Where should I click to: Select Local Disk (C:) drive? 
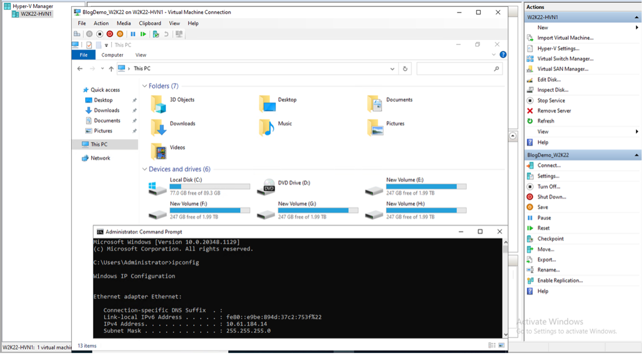[199, 186]
